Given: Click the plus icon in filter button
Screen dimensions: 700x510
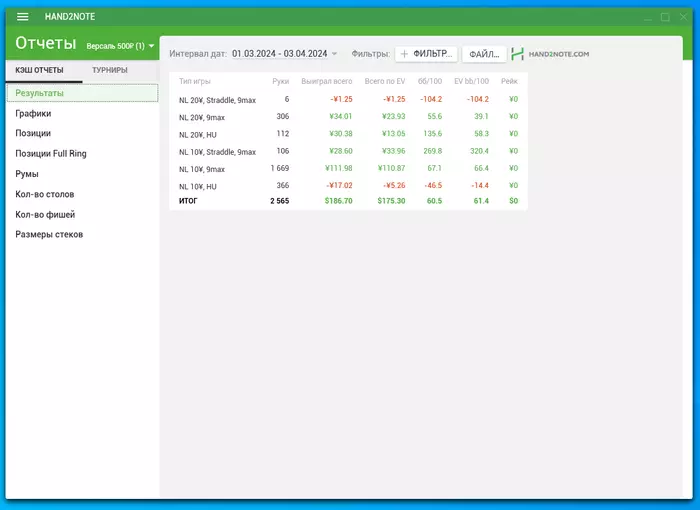Looking at the screenshot, I should tap(404, 54).
